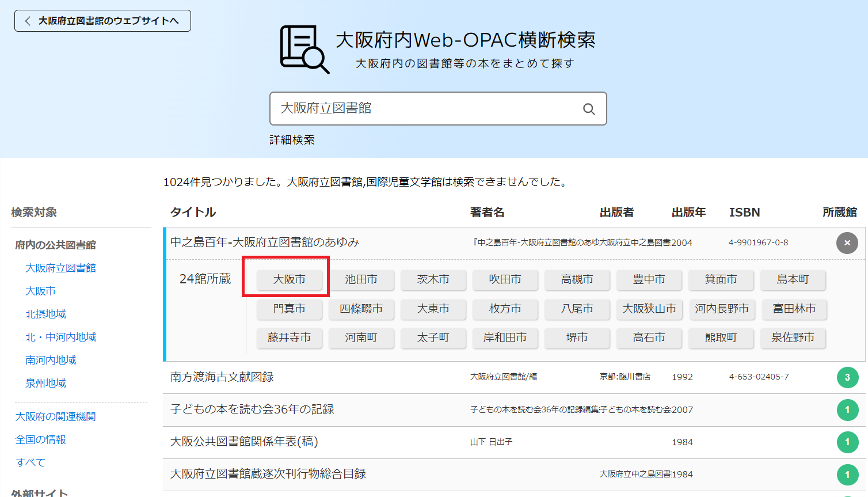Click the 大阪府立図書館のウェブサイトへ button
The width and height of the screenshot is (868, 497).
coord(102,20)
